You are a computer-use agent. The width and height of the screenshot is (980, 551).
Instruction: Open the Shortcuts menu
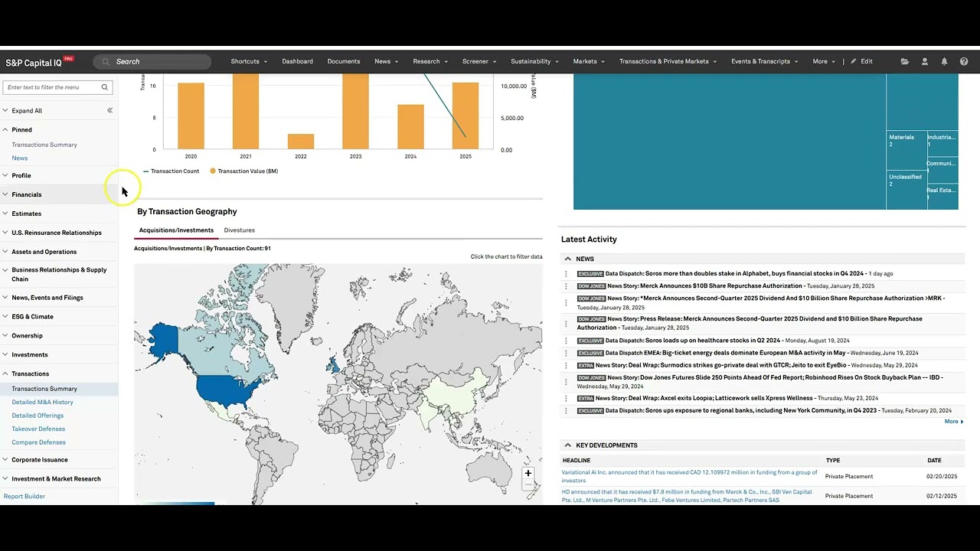pos(249,61)
